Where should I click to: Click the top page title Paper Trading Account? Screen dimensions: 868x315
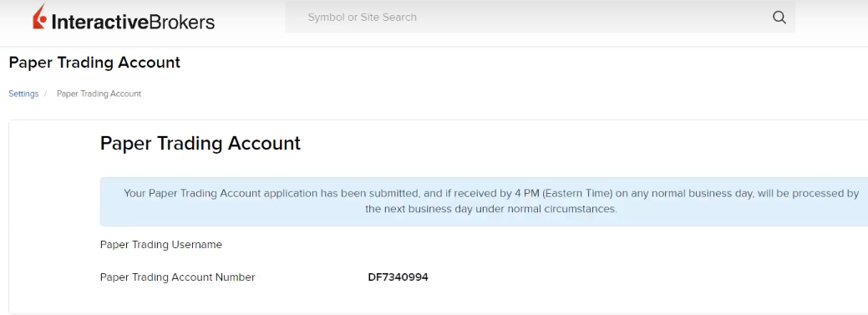click(94, 63)
